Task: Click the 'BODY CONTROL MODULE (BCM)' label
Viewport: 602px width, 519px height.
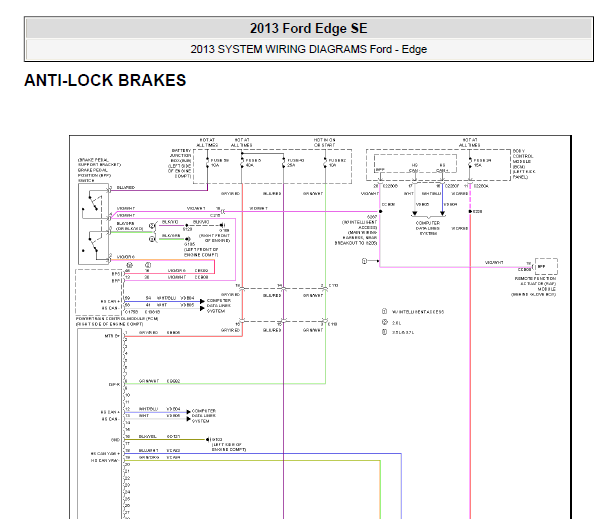Action: (x=523, y=159)
